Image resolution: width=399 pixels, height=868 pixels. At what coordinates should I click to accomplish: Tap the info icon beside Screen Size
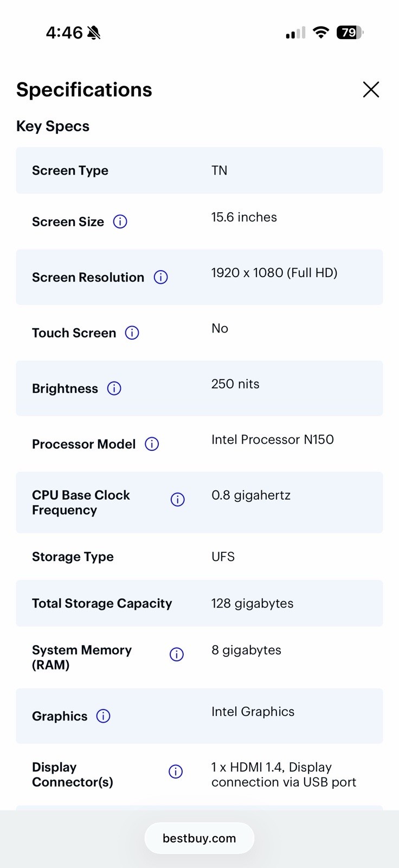coord(120,221)
